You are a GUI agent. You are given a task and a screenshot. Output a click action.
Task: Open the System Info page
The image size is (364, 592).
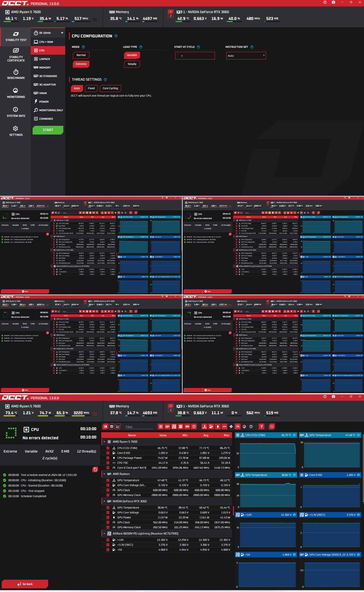pyautogui.click(x=16, y=112)
